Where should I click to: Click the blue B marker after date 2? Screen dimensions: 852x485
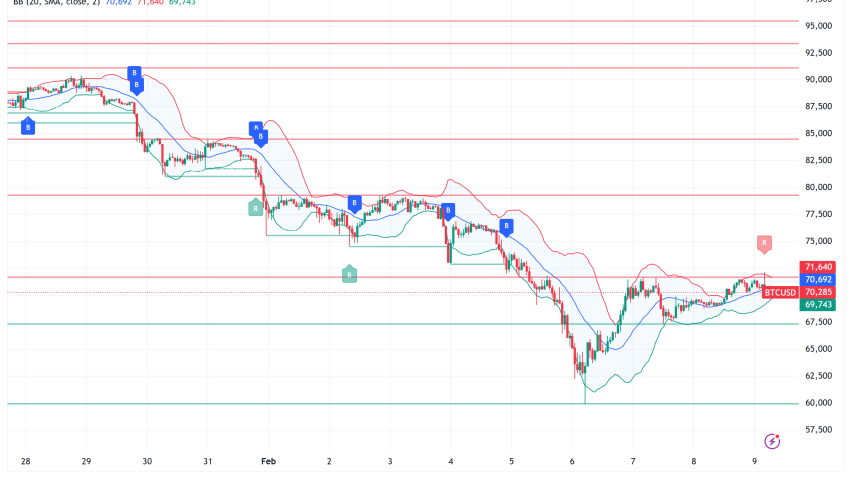pos(354,203)
